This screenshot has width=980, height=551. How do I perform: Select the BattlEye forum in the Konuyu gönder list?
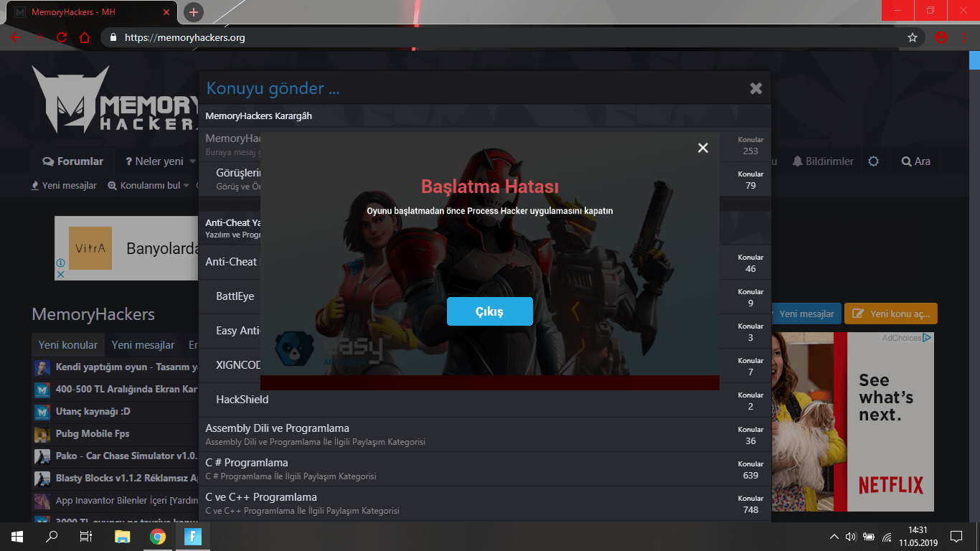[x=235, y=296]
